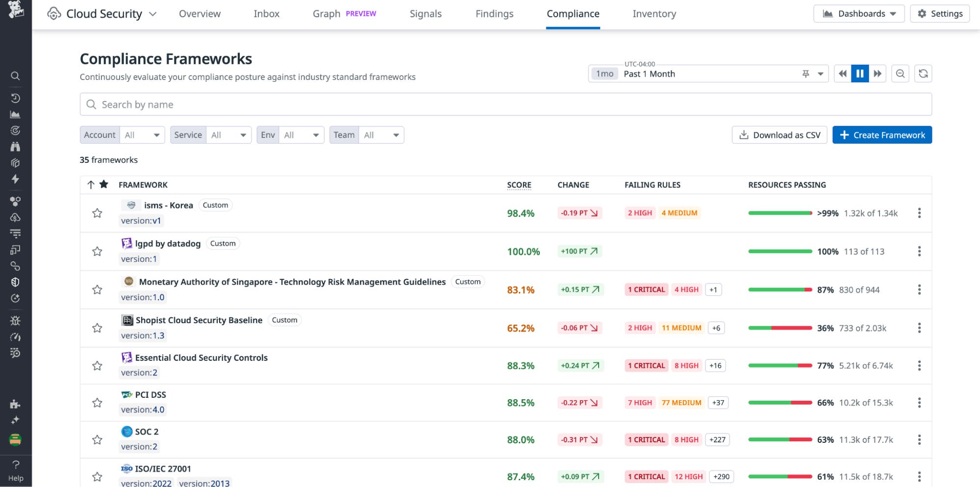Click the Create Framework button
Viewport: 980px width, 487px height.
[x=882, y=135]
